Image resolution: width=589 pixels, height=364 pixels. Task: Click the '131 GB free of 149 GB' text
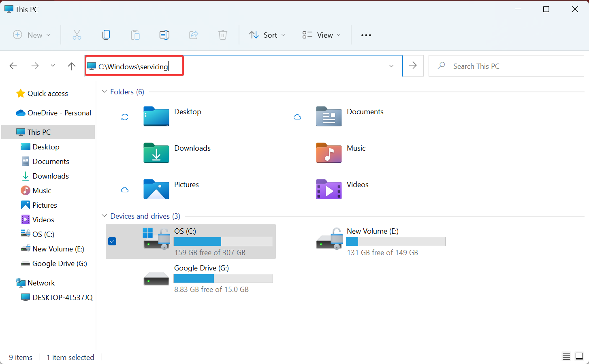pyautogui.click(x=382, y=253)
